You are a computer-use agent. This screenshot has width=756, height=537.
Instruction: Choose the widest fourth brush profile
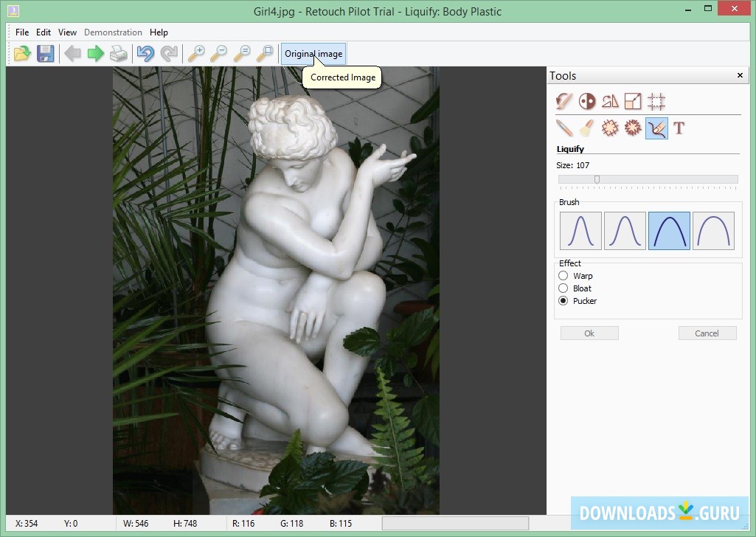click(x=713, y=231)
